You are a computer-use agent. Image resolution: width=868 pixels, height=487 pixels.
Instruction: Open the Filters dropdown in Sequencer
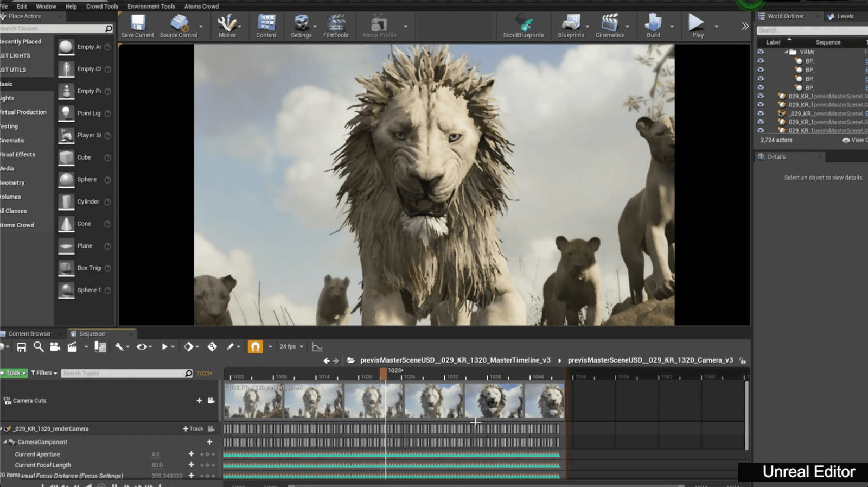(44, 373)
